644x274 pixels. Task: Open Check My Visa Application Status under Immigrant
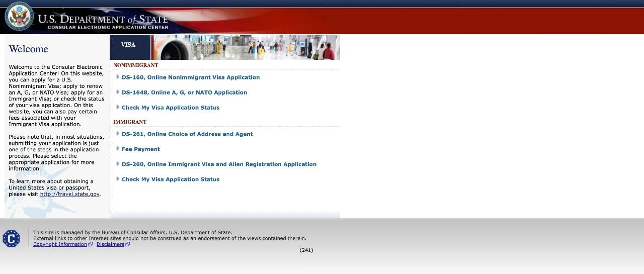click(x=171, y=179)
